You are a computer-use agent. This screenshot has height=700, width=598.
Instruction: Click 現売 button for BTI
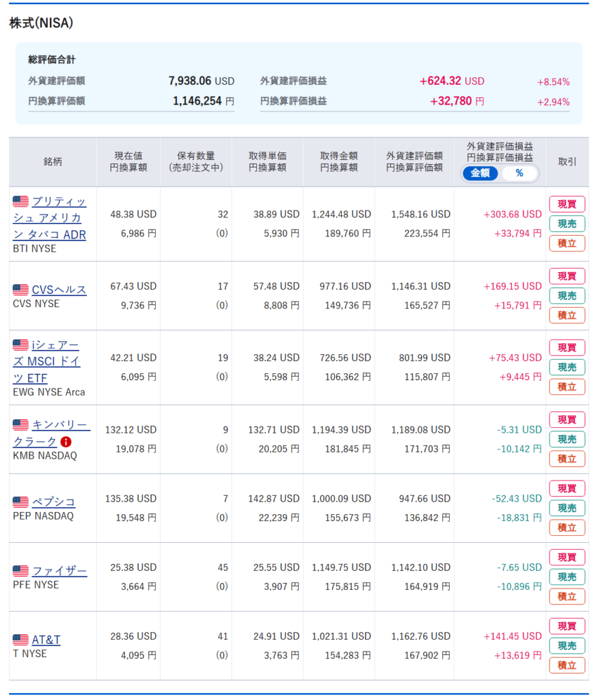567,224
